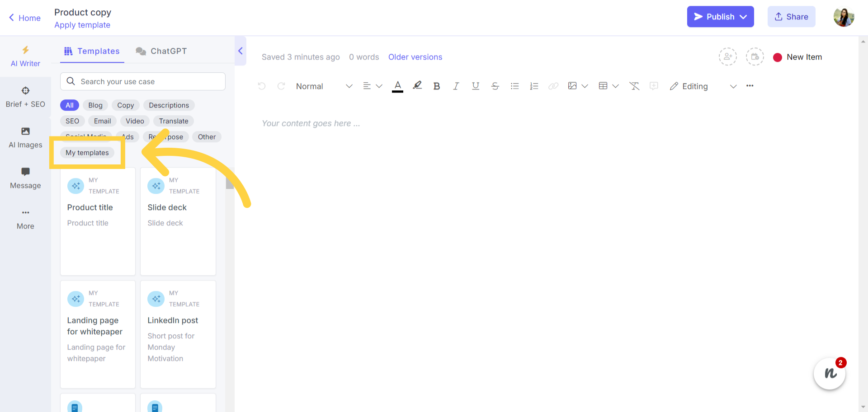Open the AI Writer sidebar panel
This screenshot has height=412, width=868.
coord(25,56)
